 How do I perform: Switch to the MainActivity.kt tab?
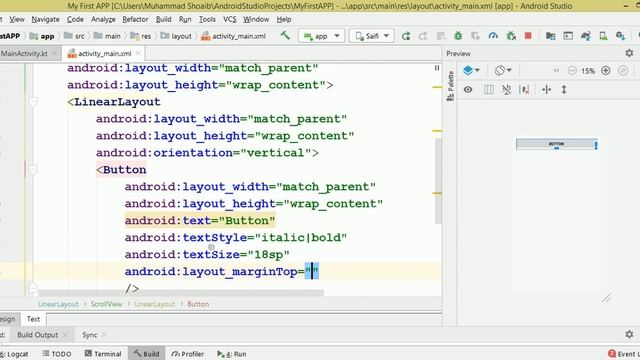(24, 53)
